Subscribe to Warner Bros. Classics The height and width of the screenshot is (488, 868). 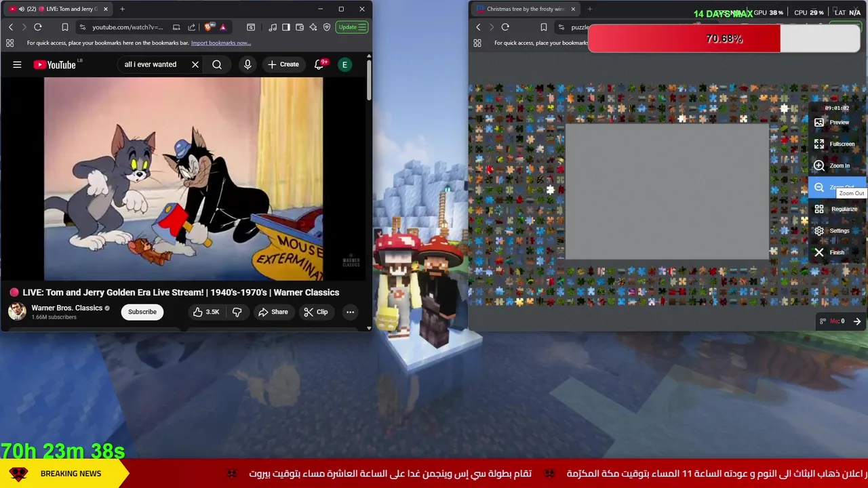(x=142, y=312)
